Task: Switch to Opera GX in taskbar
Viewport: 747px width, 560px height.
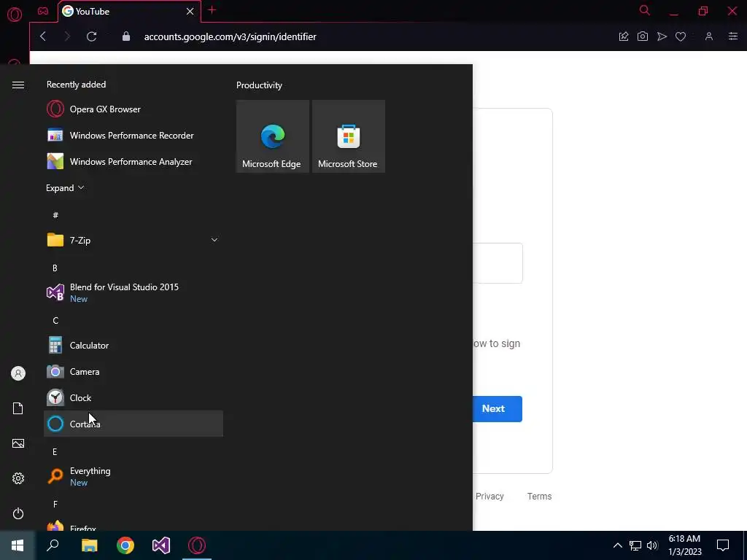Action: pyautogui.click(x=197, y=545)
